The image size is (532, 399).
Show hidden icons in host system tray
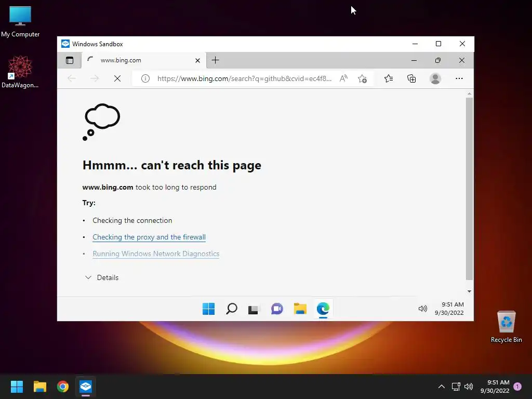[x=442, y=387]
